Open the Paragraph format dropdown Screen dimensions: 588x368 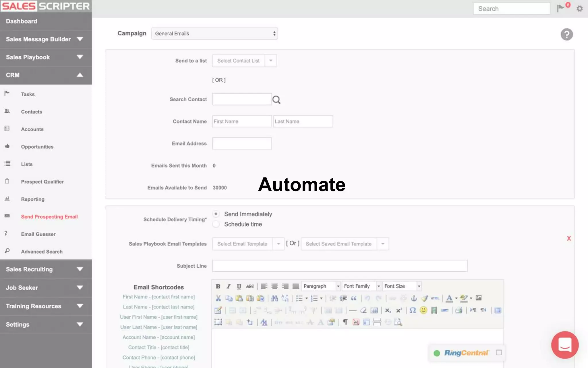[321, 286]
